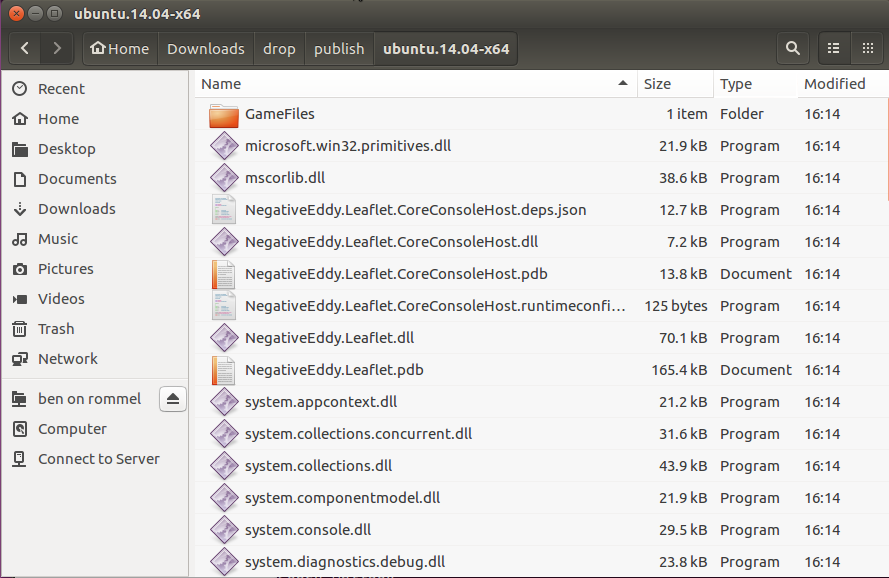Select the NegativeEddy.Leaflet.pdb document icon
This screenshot has height=578, width=889.
[224, 370]
